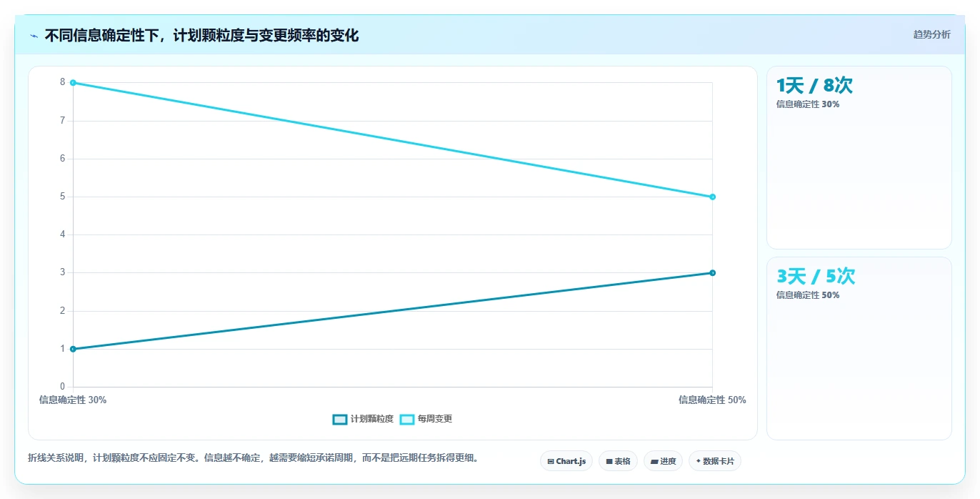Click the Chart.js tag
This screenshot has width=980, height=499.
(566, 461)
